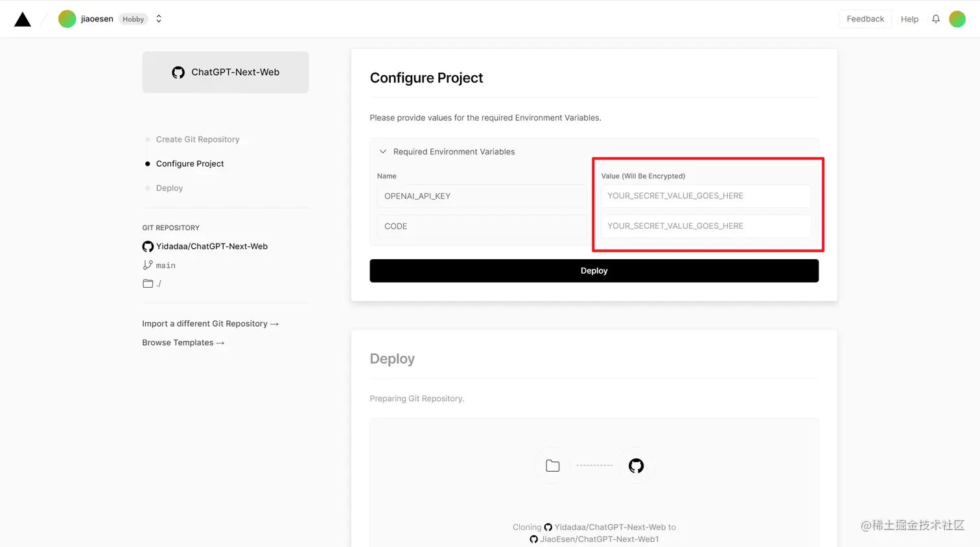Click the jiaoesen account name
This screenshot has width=980, height=547.
pos(97,19)
